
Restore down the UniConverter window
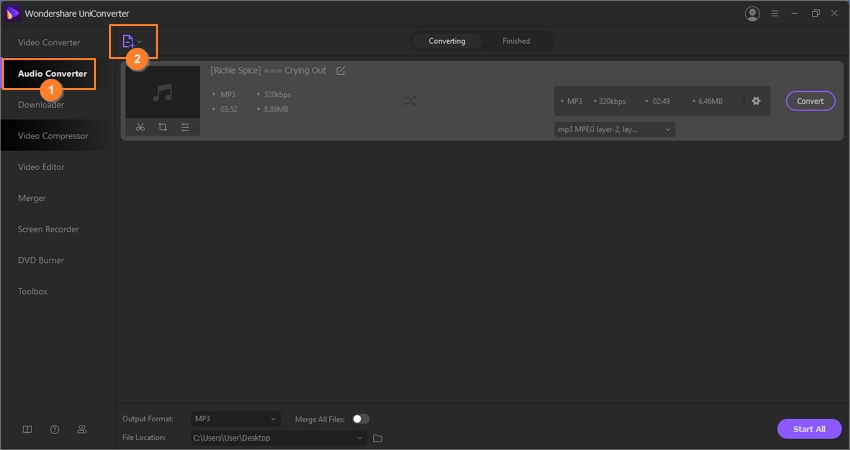[x=815, y=14]
